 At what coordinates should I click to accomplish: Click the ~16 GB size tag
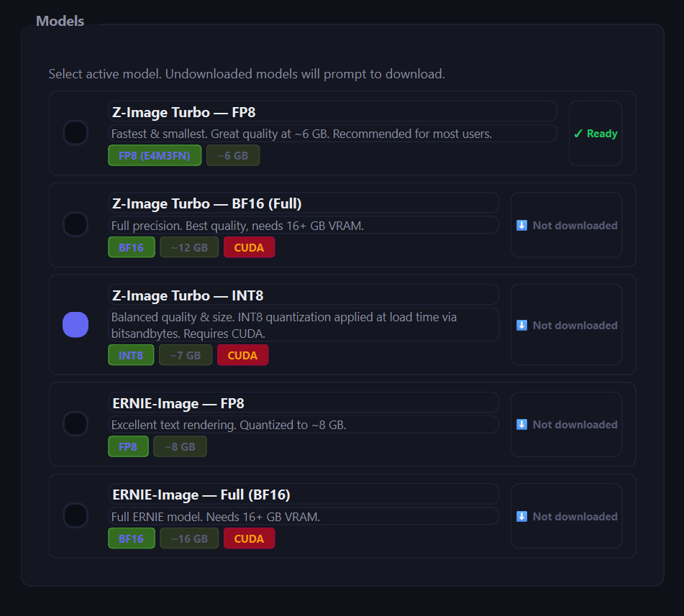click(189, 538)
